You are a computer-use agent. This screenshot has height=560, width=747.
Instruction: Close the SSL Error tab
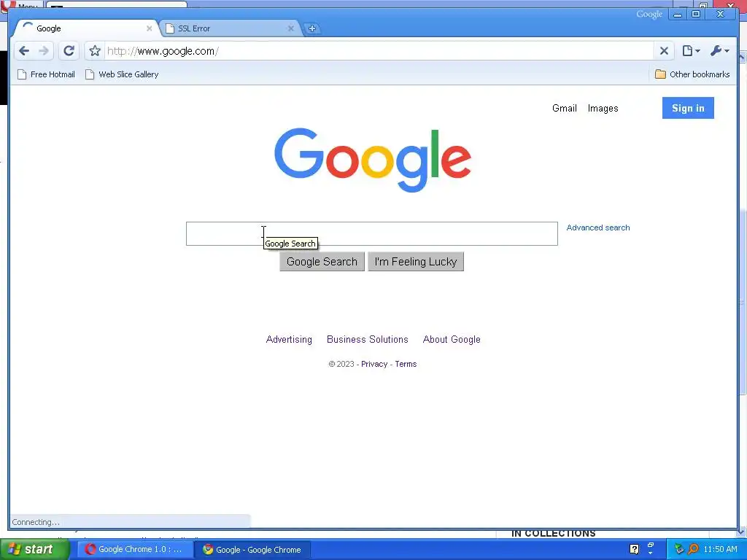point(290,28)
